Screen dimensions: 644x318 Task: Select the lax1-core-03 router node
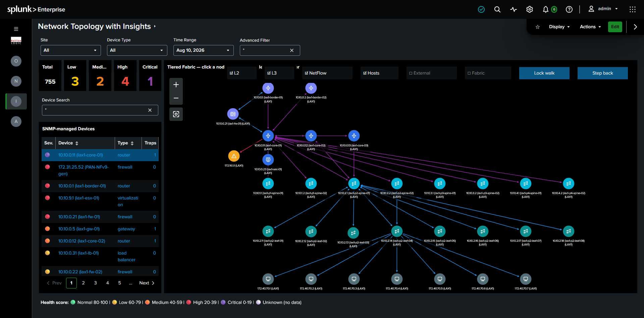[x=354, y=136]
